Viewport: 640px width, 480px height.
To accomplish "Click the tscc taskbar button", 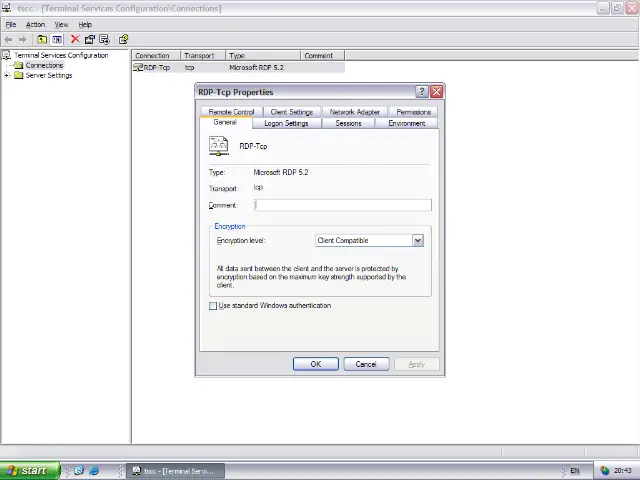I will coord(176,471).
